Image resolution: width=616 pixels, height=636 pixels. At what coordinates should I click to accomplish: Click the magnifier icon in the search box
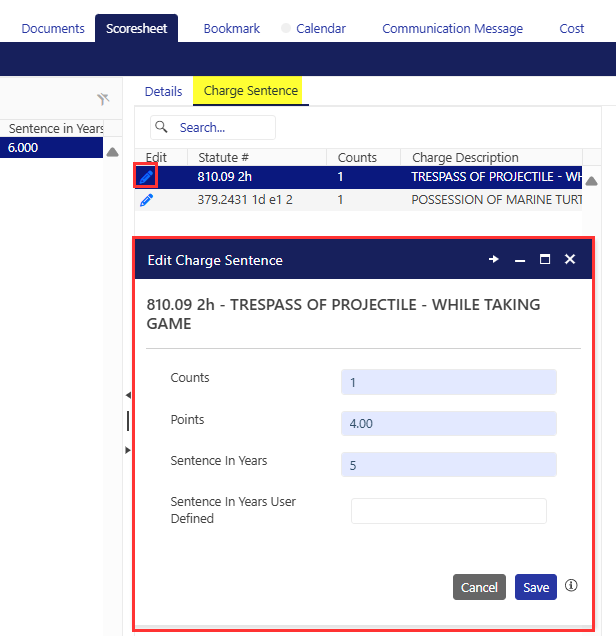[x=163, y=128]
